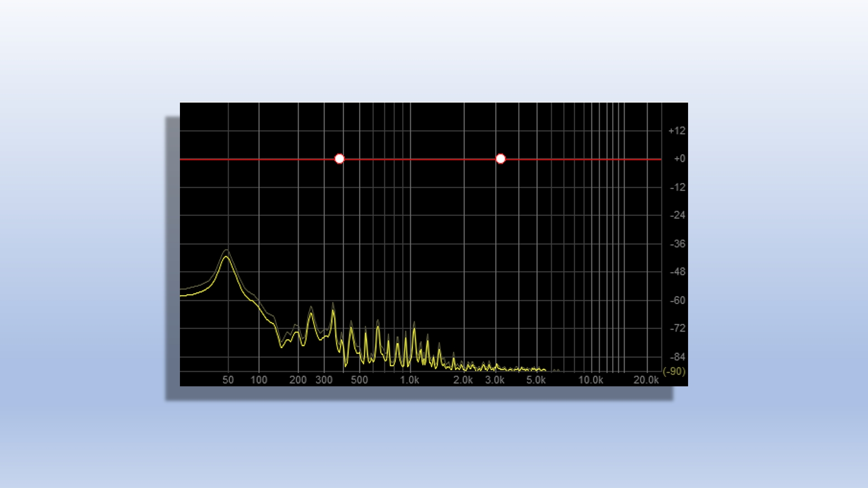The width and height of the screenshot is (868, 488).
Task: Click the -36 dB scale label
Action: point(677,244)
